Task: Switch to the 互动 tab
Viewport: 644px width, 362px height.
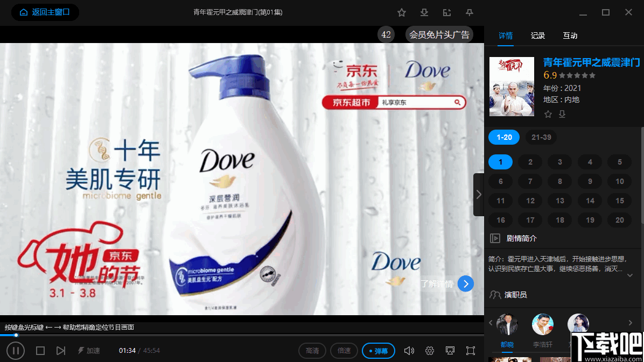Action: pyautogui.click(x=570, y=36)
